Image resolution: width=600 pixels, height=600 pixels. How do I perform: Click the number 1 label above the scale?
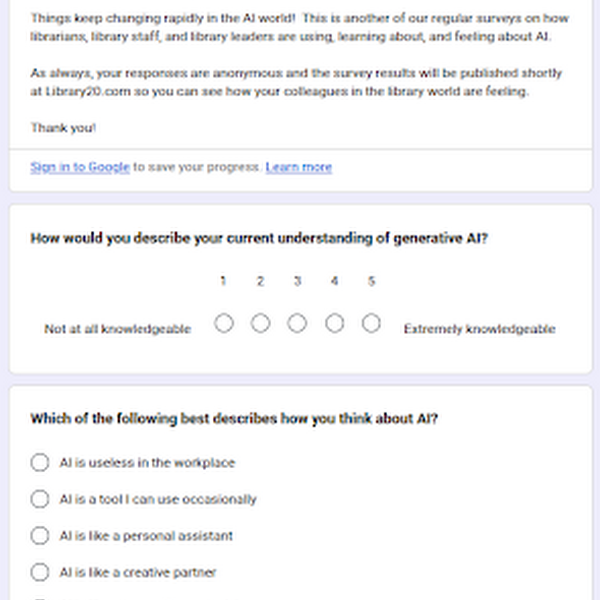[x=223, y=281]
